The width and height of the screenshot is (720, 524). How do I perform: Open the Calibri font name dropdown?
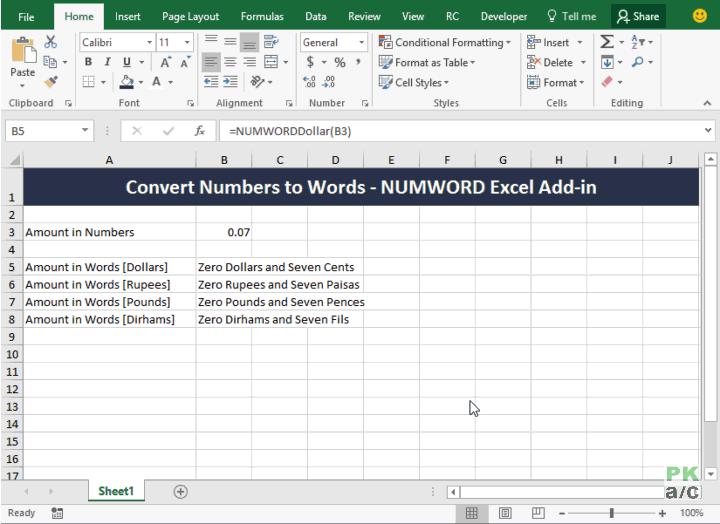(x=150, y=42)
